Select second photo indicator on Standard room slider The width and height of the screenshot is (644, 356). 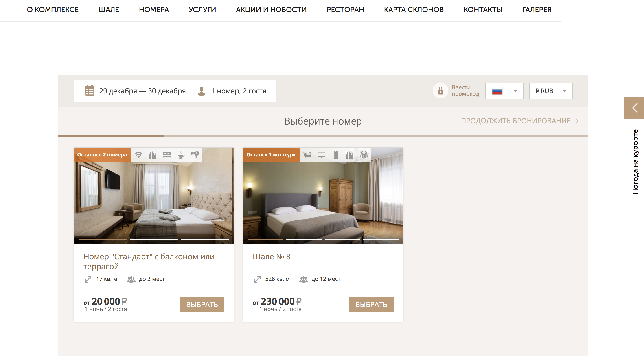(154, 240)
